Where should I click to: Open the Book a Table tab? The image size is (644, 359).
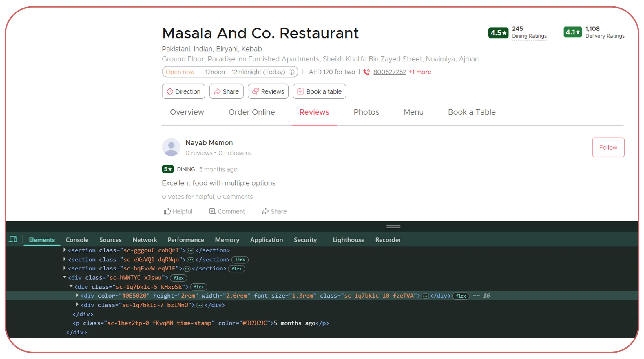472,112
